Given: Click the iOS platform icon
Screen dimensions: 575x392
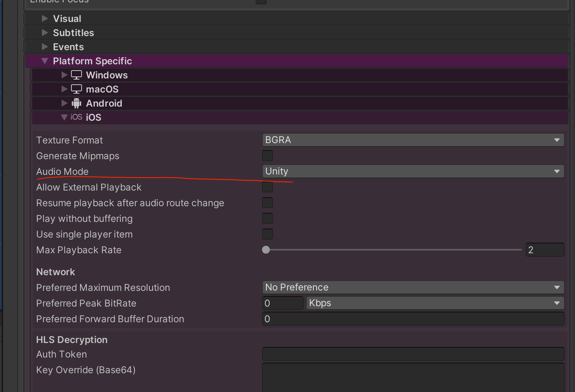Looking at the screenshot, I should pyautogui.click(x=76, y=117).
